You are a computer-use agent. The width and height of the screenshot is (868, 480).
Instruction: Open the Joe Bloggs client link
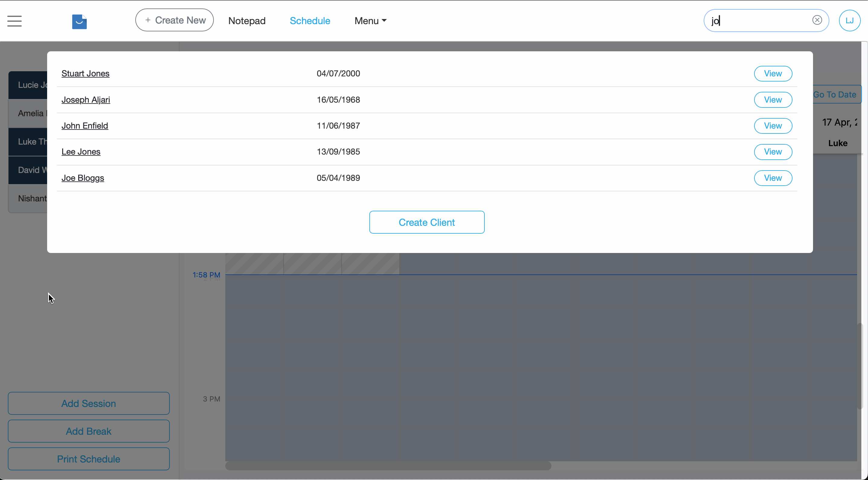82,178
